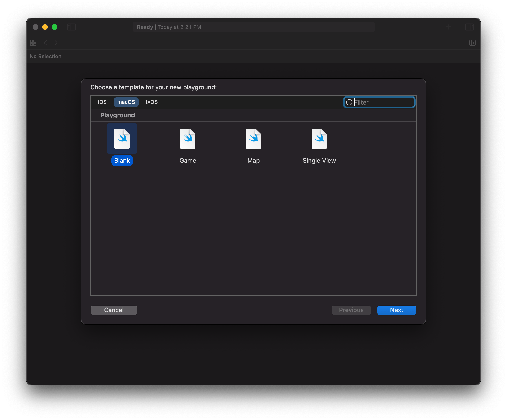The height and width of the screenshot is (420, 507).
Task: Click the Next button
Action: [396, 310]
